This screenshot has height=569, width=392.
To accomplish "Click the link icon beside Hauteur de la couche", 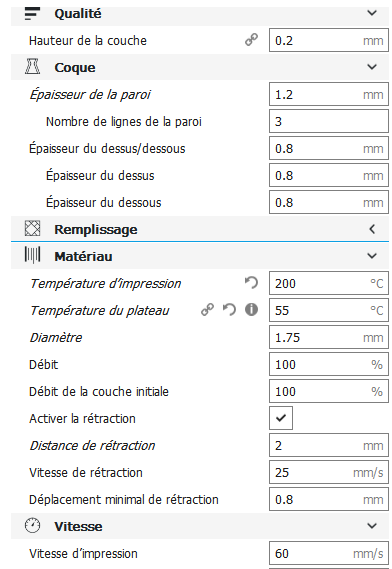I will pos(251,40).
